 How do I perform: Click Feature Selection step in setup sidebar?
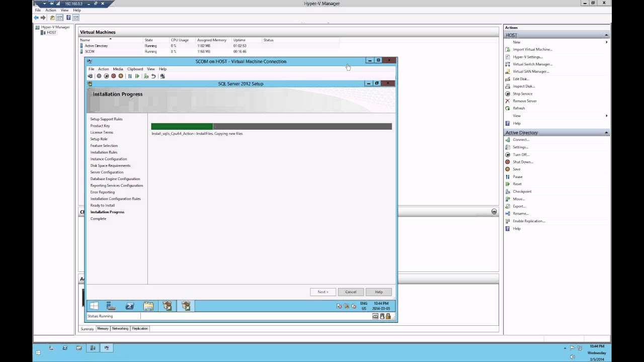pyautogui.click(x=104, y=146)
